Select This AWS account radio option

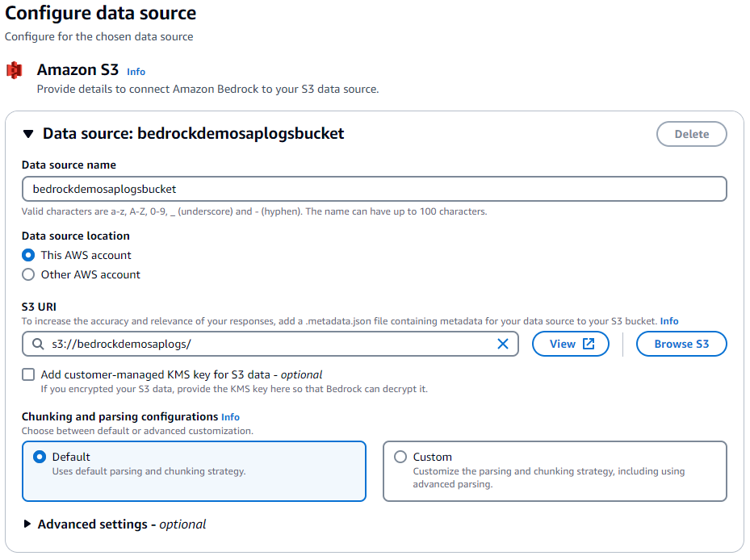point(28,255)
